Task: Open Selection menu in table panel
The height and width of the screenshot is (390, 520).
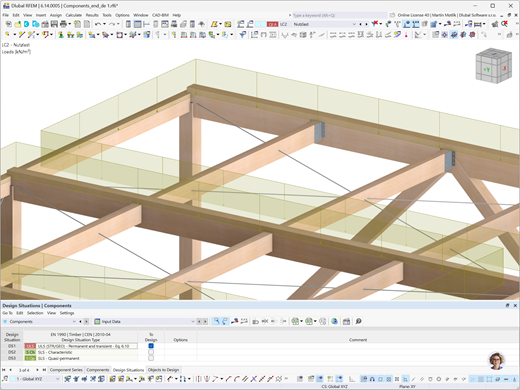Action: click(35, 313)
